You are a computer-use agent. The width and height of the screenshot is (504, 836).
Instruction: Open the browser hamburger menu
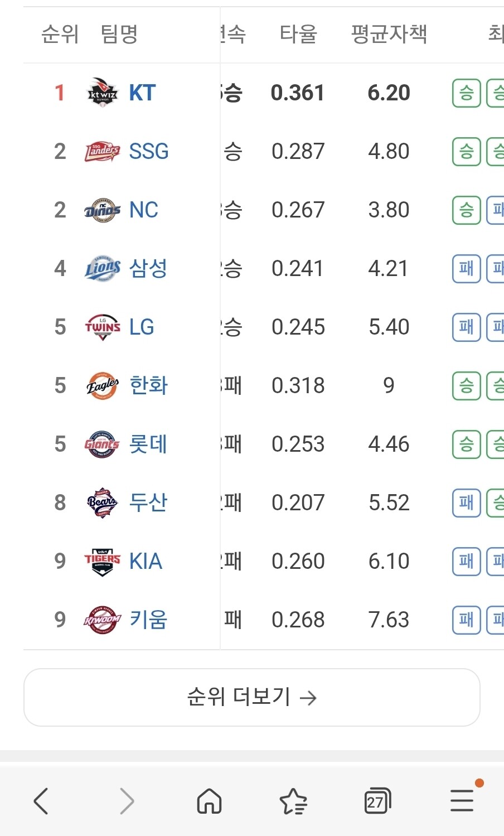point(462,801)
